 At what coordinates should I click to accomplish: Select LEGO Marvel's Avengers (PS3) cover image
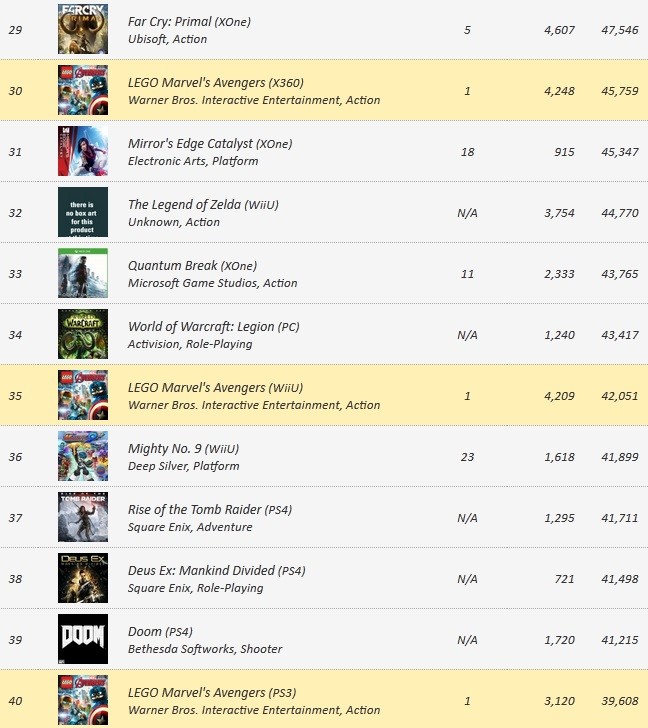click(x=83, y=700)
